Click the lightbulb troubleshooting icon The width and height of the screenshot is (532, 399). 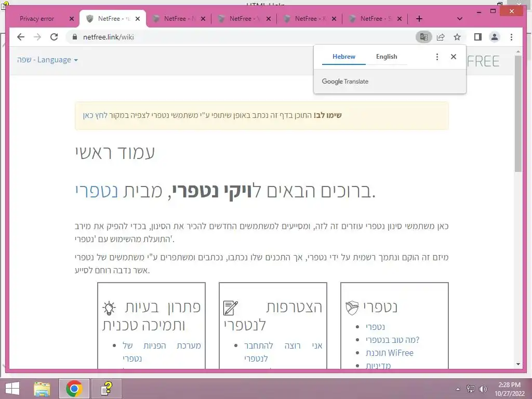tap(109, 308)
